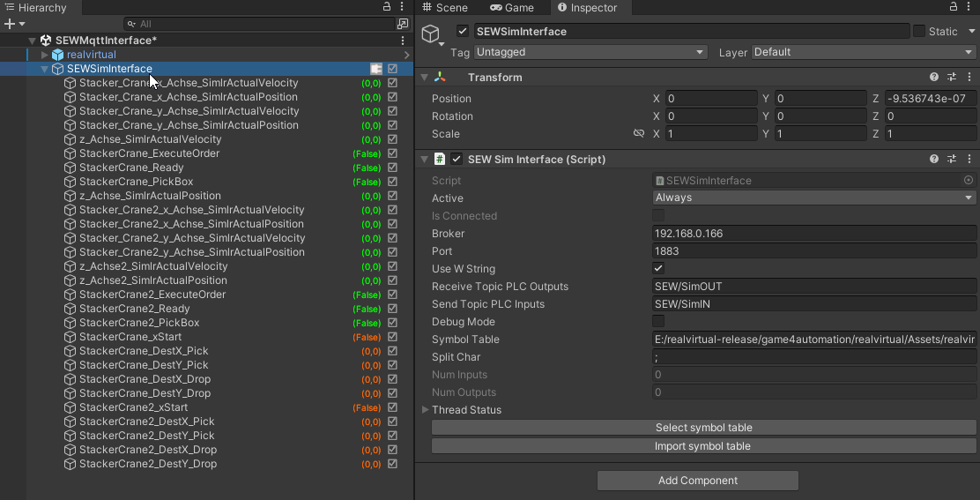Click the Script field object picker icon
This screenshot has width=980, height=500.
tap(969, 181)
